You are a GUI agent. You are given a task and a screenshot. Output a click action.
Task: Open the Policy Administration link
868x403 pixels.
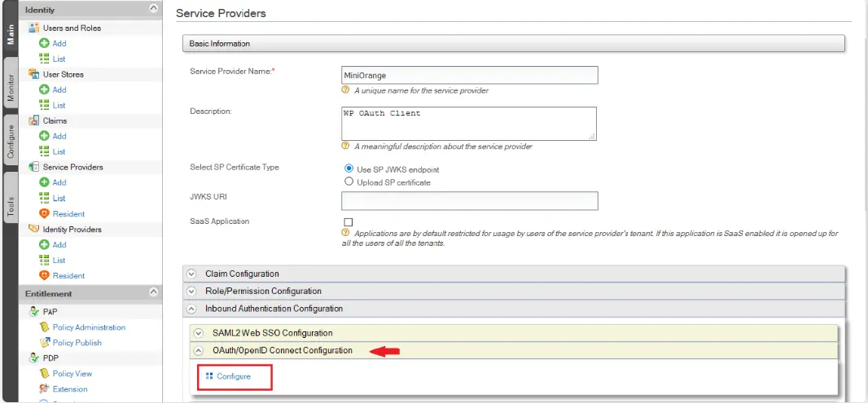pos(89,327)
